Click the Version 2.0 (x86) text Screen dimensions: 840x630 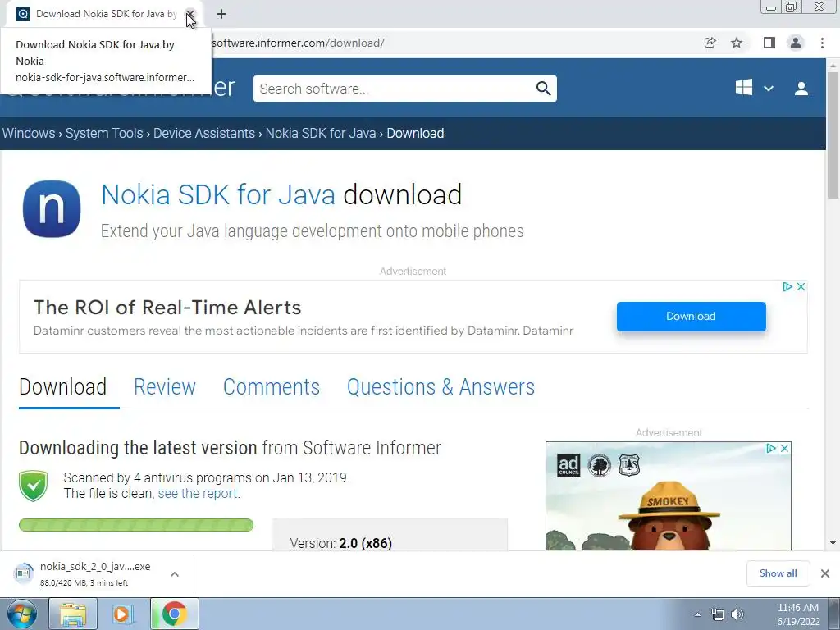[340, 543]
